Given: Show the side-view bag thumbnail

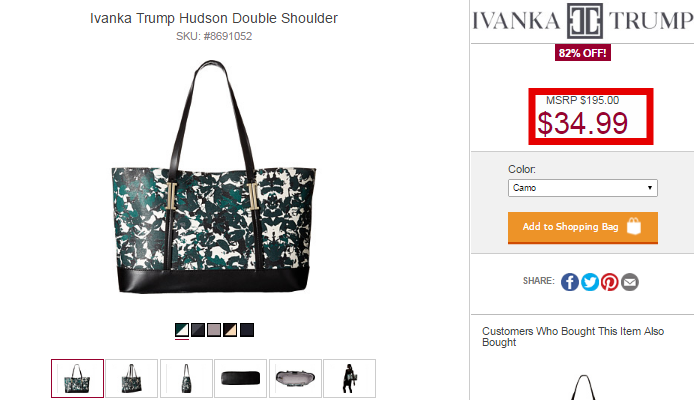Looking at the screenshot, I should [186, 378].
